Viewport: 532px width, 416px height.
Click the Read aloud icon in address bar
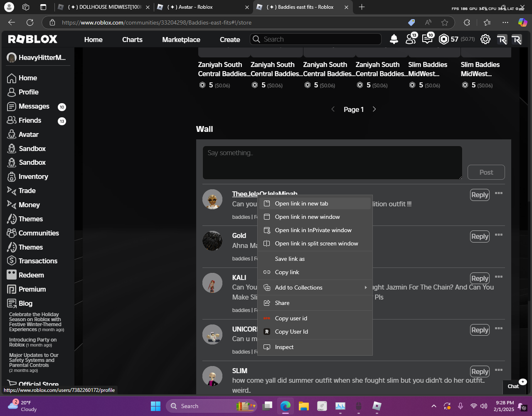pyautogui.click(x=428, y=22)
